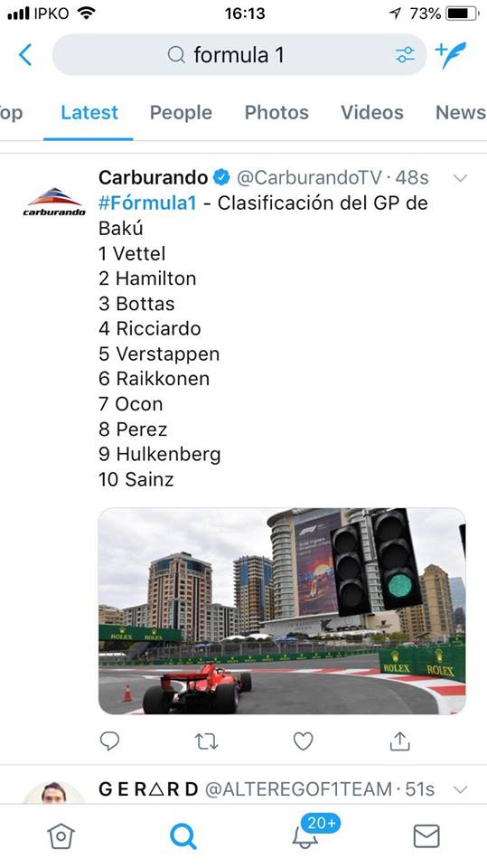Tap the back arrow icon
The width and height of the screenshot is (487, 868).
25,55
